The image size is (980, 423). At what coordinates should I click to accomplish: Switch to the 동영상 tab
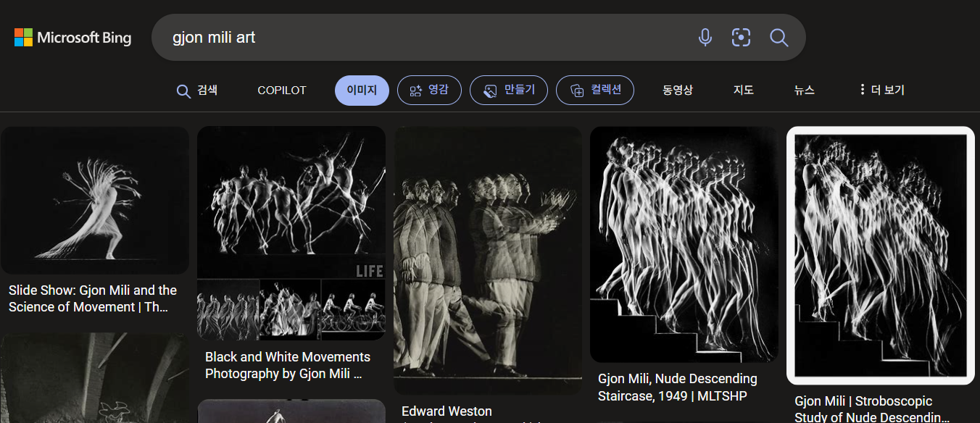678,91
